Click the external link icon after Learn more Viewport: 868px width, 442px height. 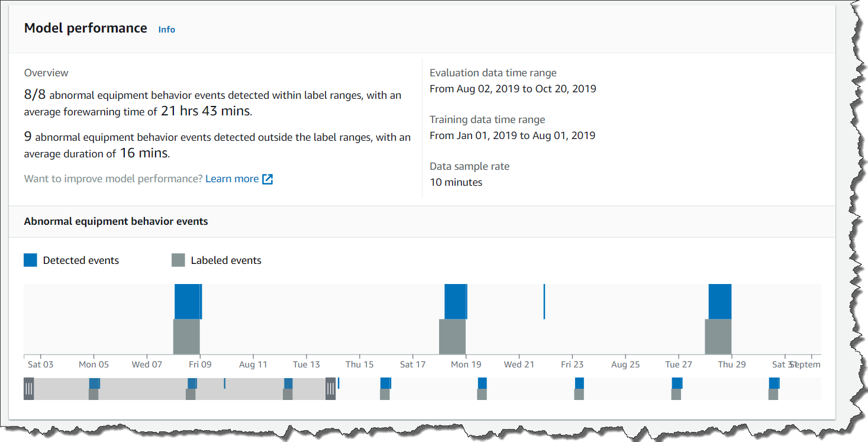pos(267,179)
